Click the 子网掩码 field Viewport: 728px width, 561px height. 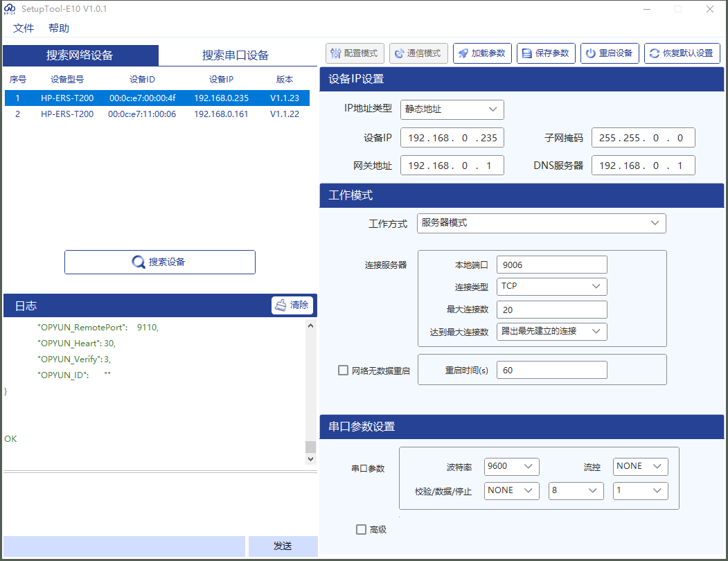point(643,137)
